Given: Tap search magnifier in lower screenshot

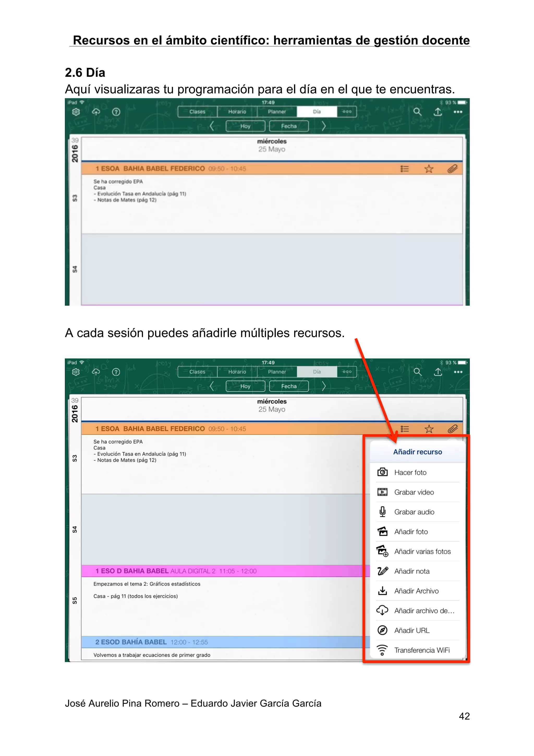Looking at the screenshot, I should coord(417,372).
